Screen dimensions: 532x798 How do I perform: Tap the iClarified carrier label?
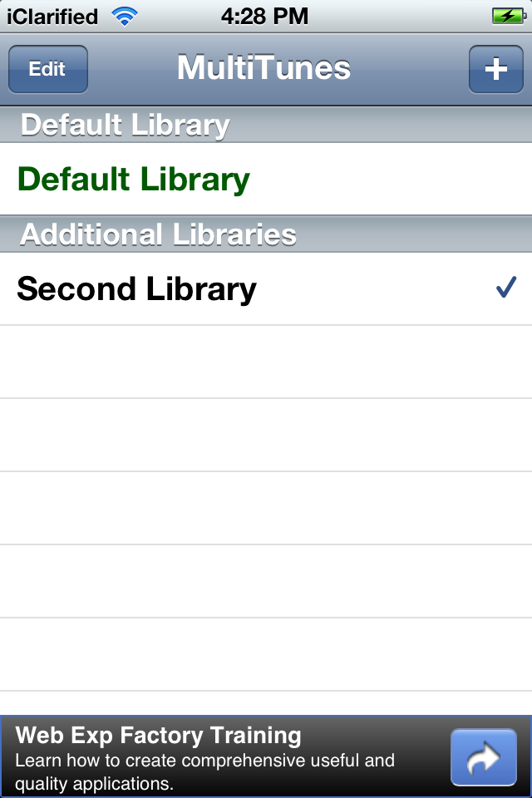click(52, 16)
